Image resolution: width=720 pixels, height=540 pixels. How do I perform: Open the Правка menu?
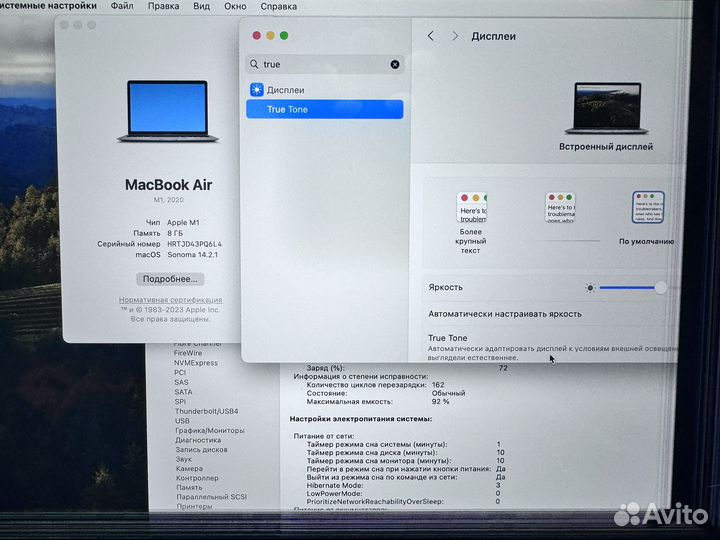[x=163, y=6]
